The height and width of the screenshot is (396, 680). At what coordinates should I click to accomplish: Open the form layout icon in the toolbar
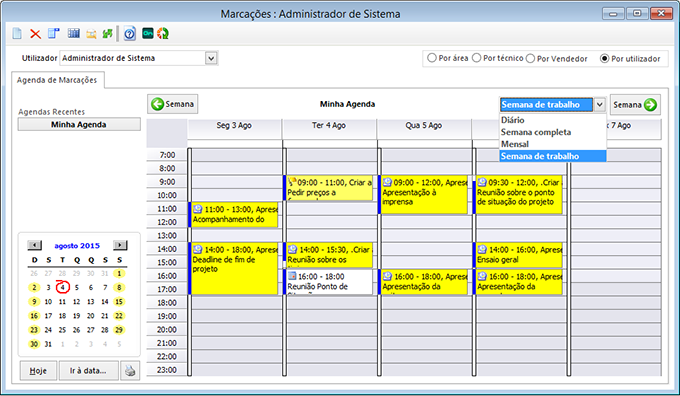coord(54,33)
